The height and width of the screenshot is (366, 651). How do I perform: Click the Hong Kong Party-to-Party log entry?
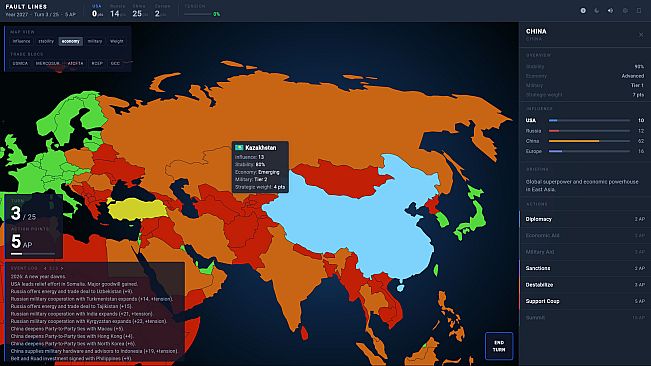[x=72, y=336]
